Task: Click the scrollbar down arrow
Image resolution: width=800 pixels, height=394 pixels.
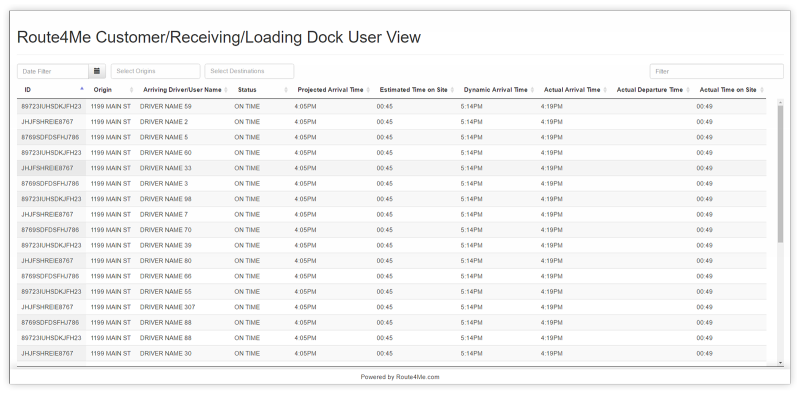Action: [780, 363]
